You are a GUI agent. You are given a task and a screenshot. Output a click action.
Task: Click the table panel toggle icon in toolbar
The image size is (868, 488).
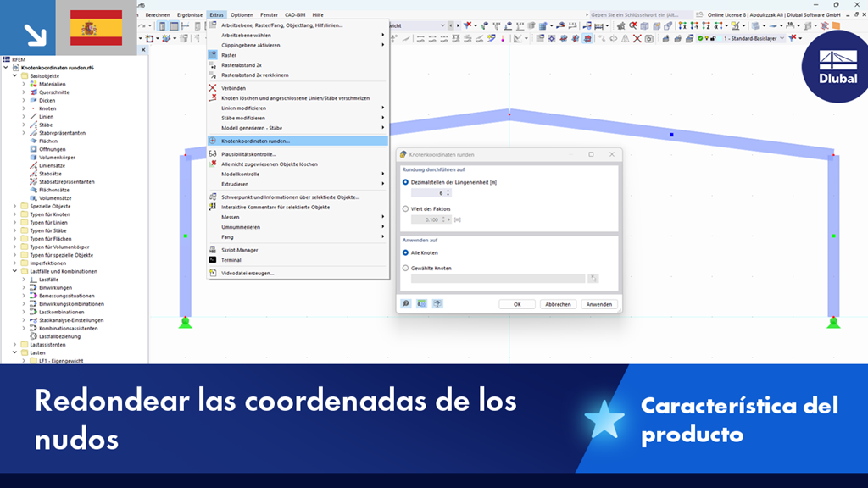tap(174, 26)
